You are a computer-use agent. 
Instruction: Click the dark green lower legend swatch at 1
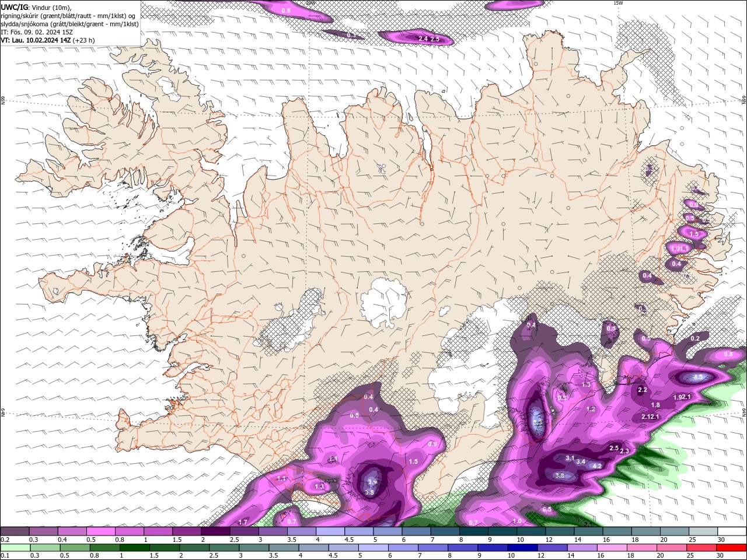point(134,548)
